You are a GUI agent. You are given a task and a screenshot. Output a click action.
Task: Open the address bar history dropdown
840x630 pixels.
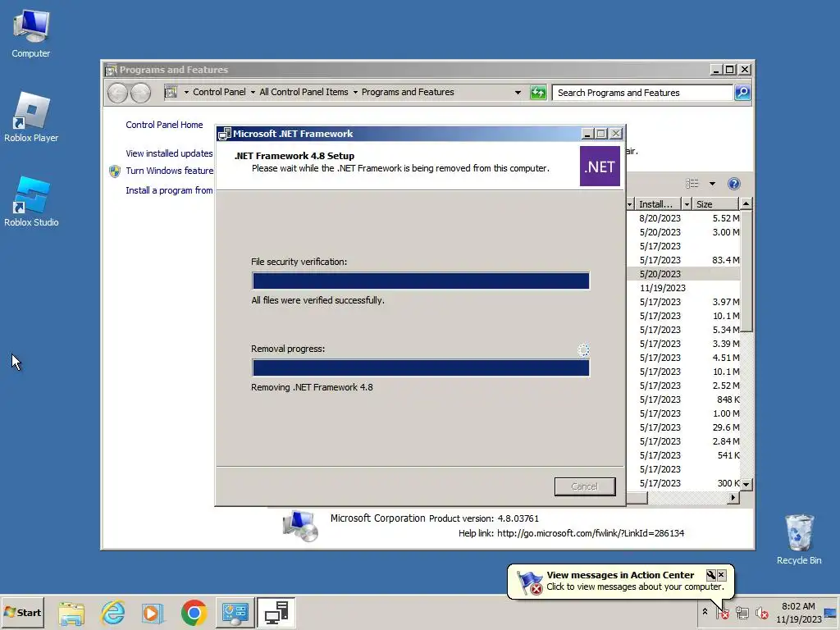[x=518, y=93]
